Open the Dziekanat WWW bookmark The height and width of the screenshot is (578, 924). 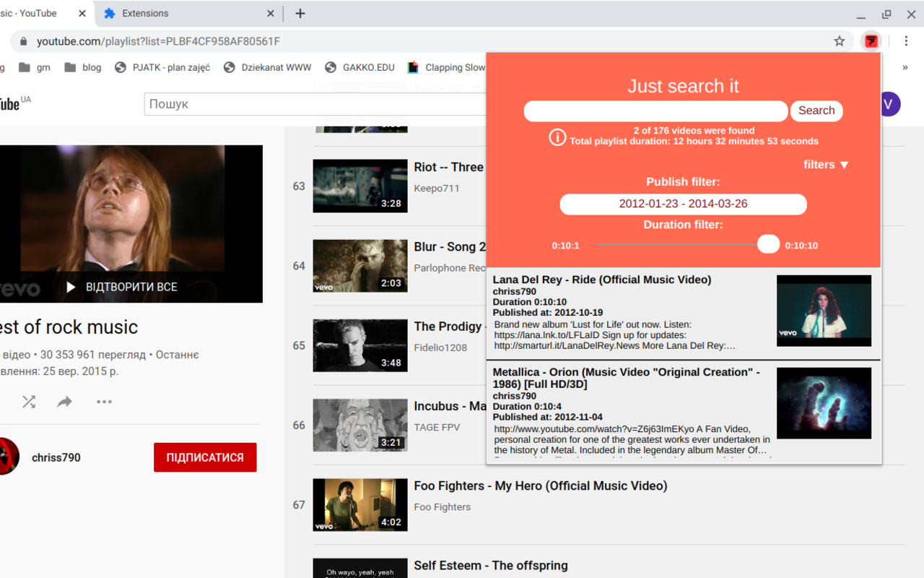[267, 67]
